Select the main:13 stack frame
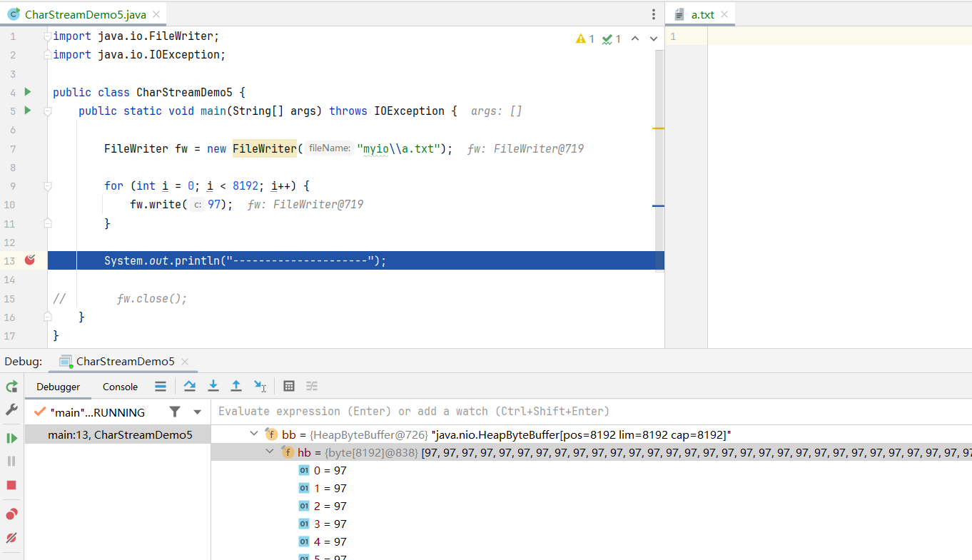Viewport: 972px width, 560px height. (118, 434)
